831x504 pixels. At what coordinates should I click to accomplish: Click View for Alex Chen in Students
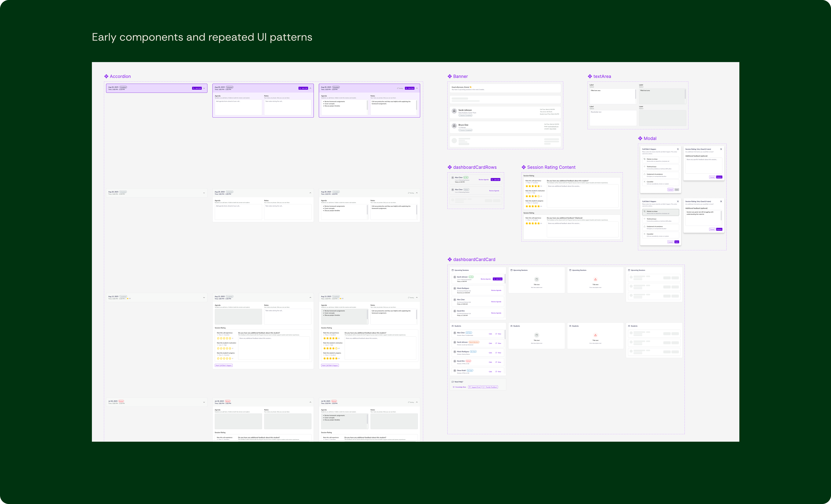pos(499,334)
